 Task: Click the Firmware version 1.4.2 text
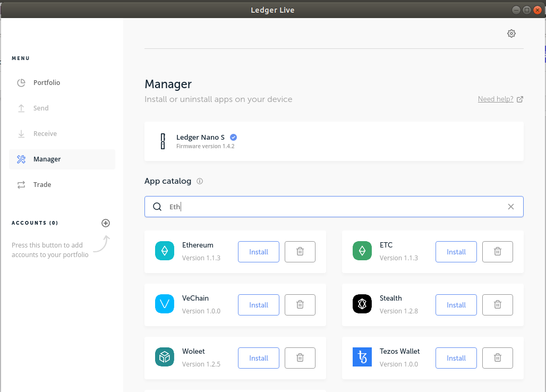[x=205, y=146]
